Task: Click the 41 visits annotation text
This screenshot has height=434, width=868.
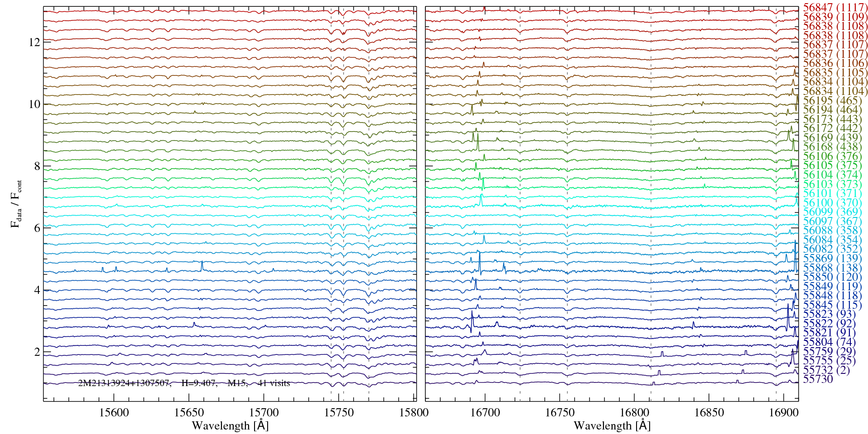Action: coord(274,383)
